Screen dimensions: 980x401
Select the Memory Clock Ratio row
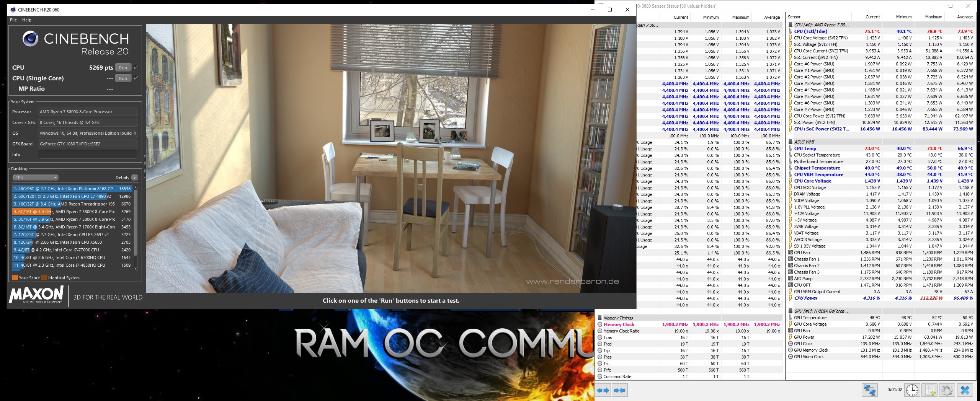(x=689, y=331)
